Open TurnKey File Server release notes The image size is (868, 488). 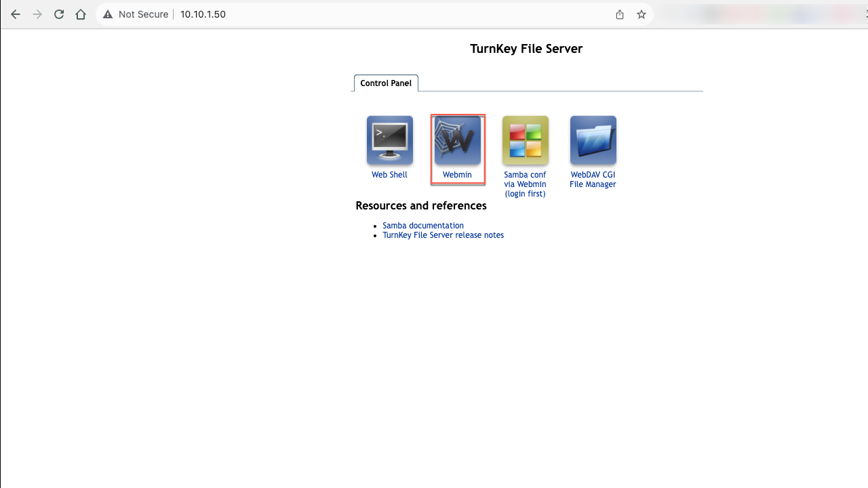pyautogui.click(x=443, y=235)
